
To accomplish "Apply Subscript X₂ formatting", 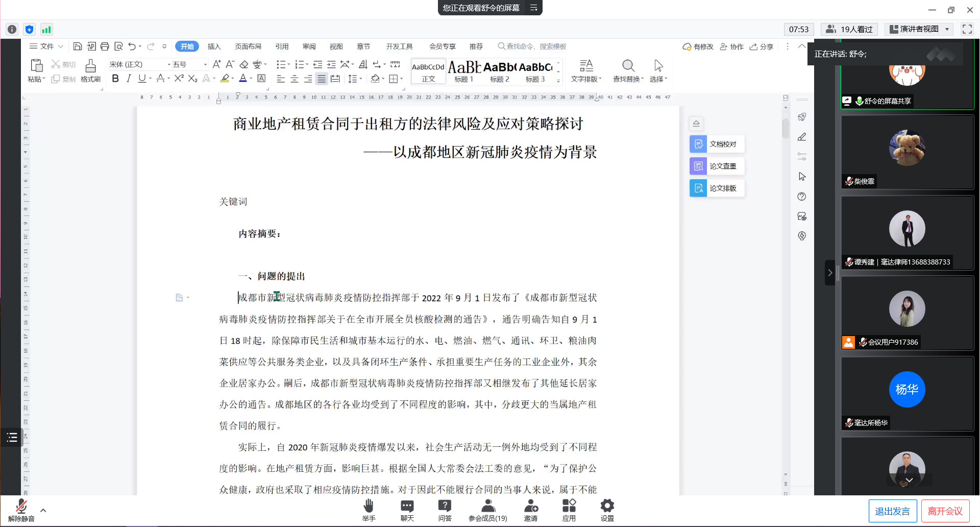I will tap(192, 79).
